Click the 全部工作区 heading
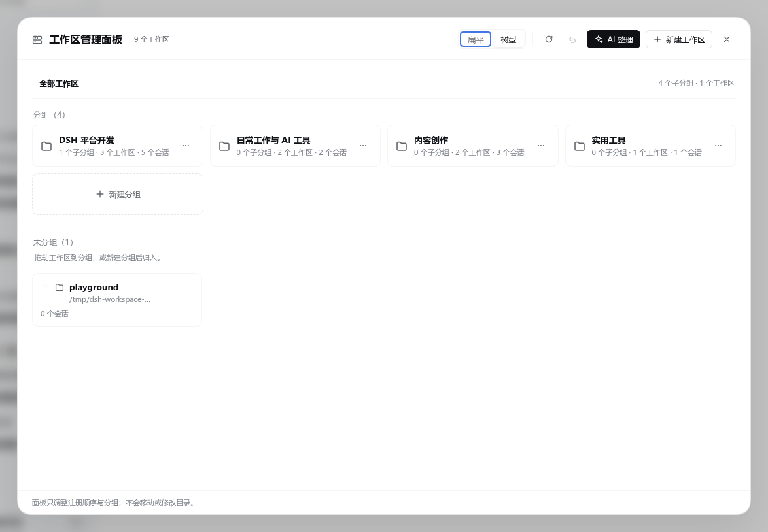 (x=59, y=84)
